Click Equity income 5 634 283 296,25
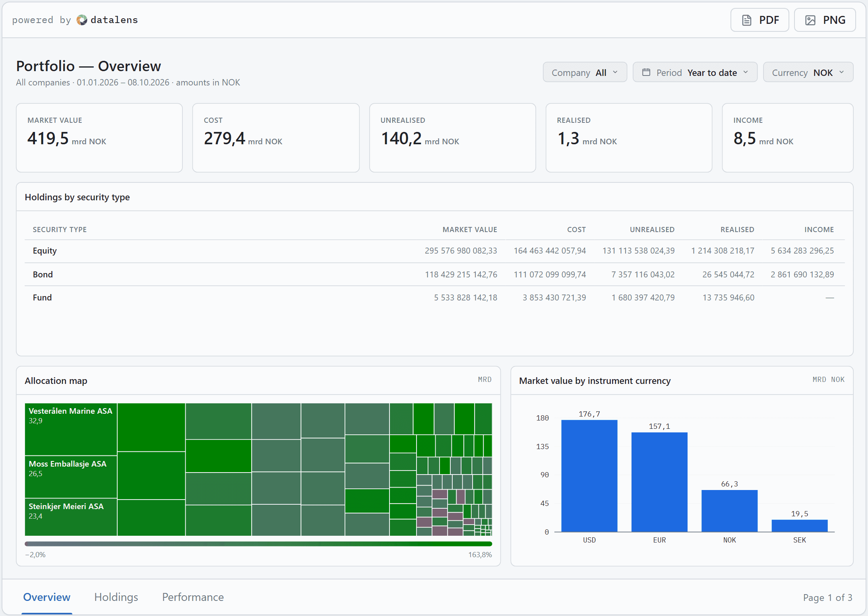The image size is (868, 616). pyautogui.click(x=802, y=251)
